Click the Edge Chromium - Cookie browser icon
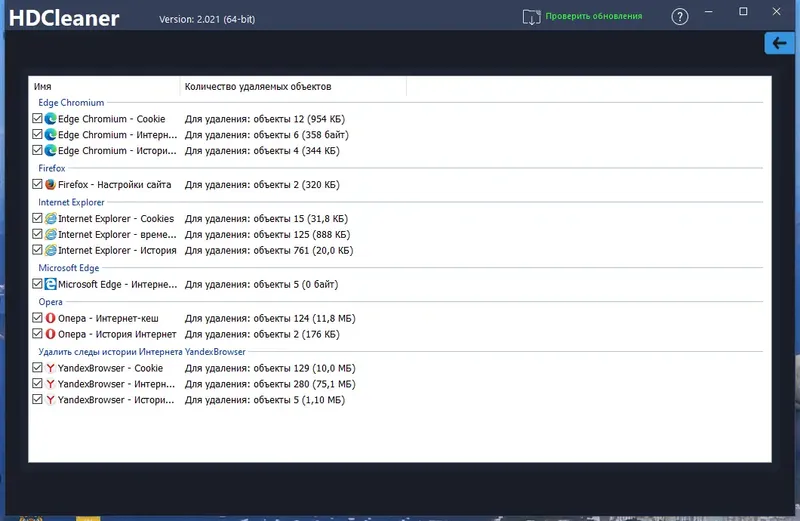 point(50,119)
